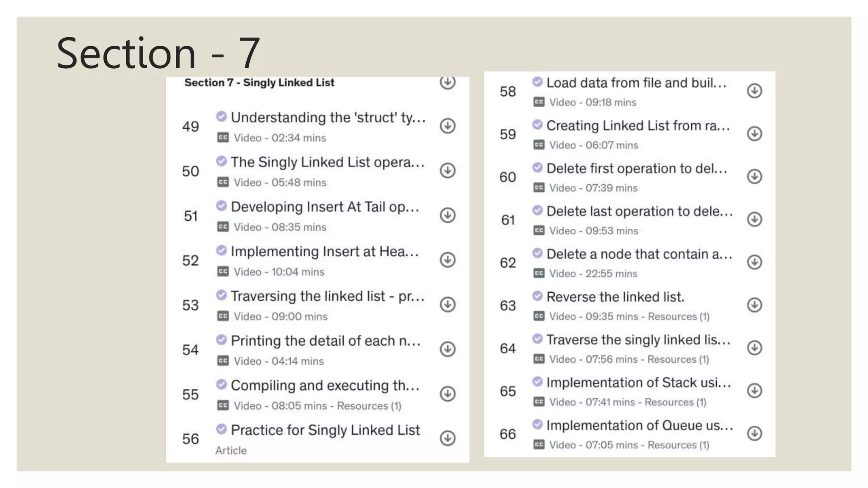Open Implementation of Stack lecture 65
868x488 pixels.
(x=638, y=383)
